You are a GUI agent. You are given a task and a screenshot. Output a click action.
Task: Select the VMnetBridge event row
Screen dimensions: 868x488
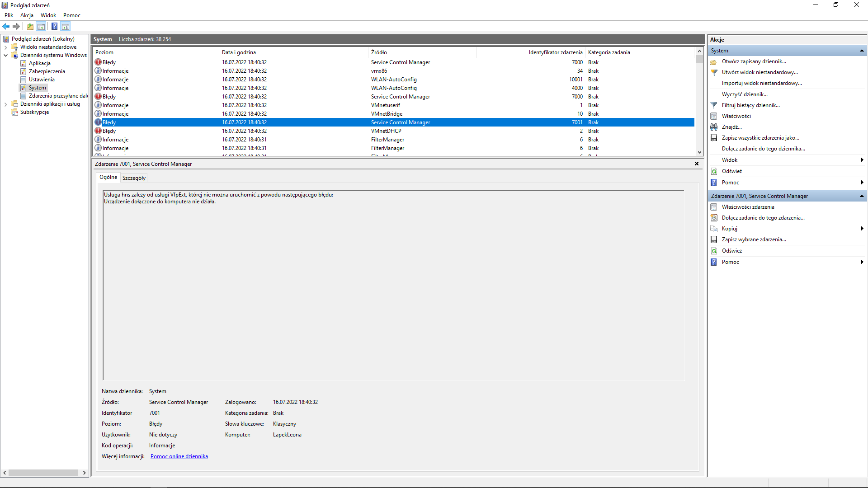tap(394, 114)
